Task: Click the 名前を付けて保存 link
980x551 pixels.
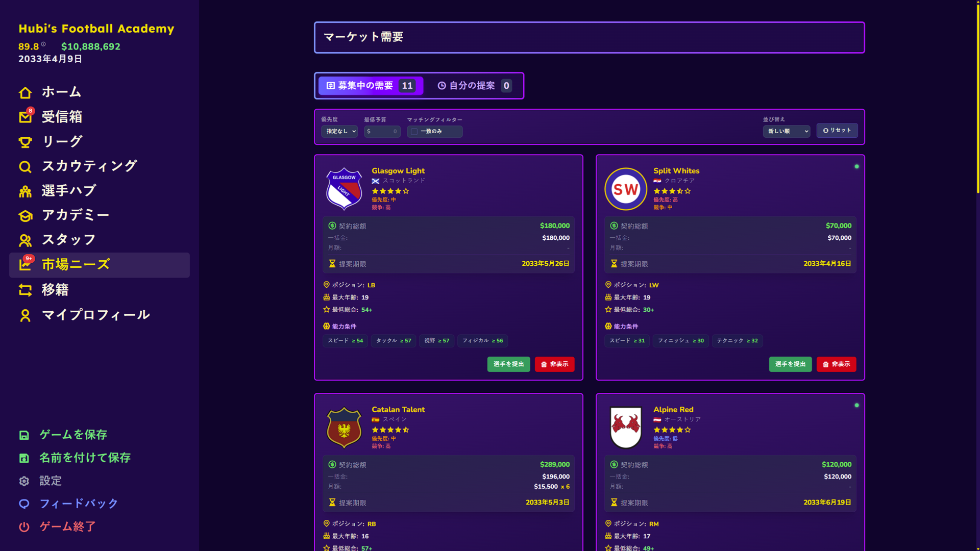Action: pos(85,458)
